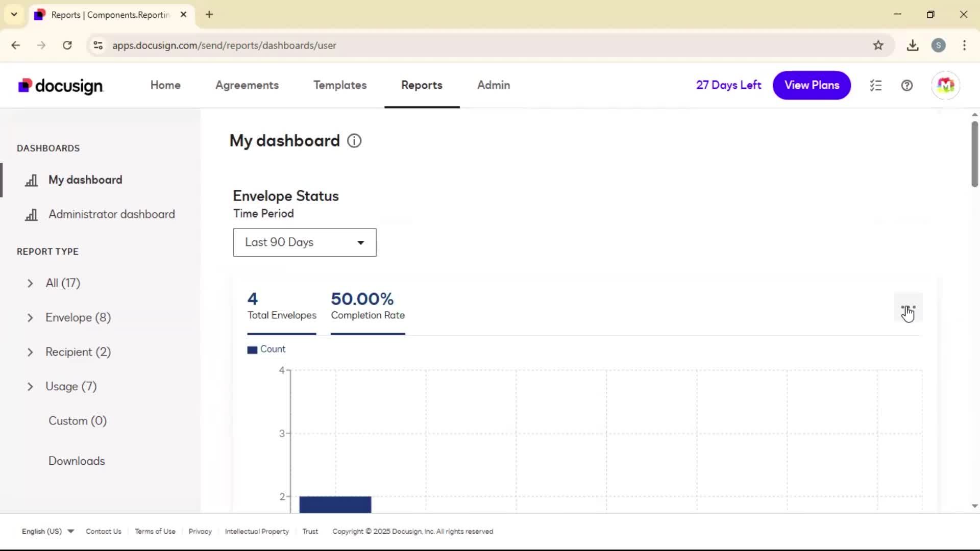This screenshot has height=551, width=980.
Task: Open chart options menu icon
Action: [x=908, y=308]
